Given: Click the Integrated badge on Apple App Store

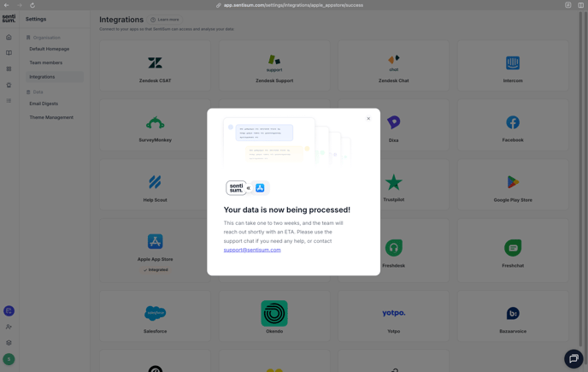Looking at the screenshot, I should (x=156, y=270).
